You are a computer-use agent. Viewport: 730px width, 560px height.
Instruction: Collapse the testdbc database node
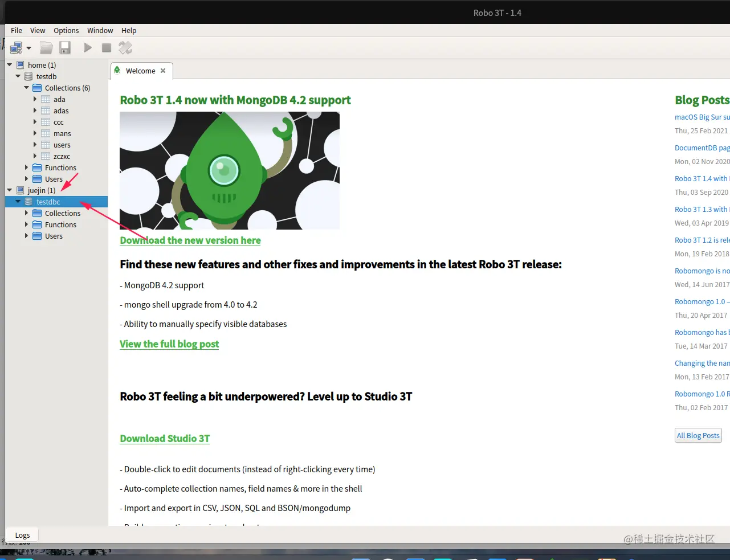[x=18, y=202]
